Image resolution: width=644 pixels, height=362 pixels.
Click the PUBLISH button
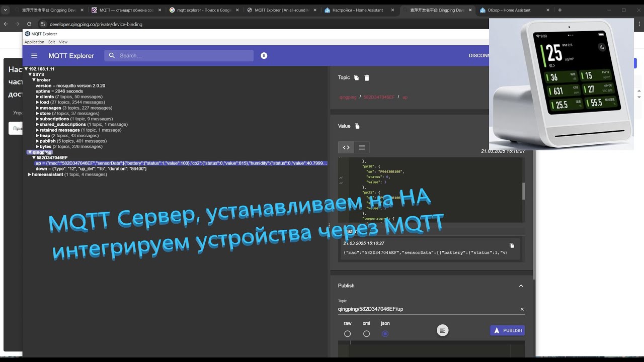(x=508, y=330)
